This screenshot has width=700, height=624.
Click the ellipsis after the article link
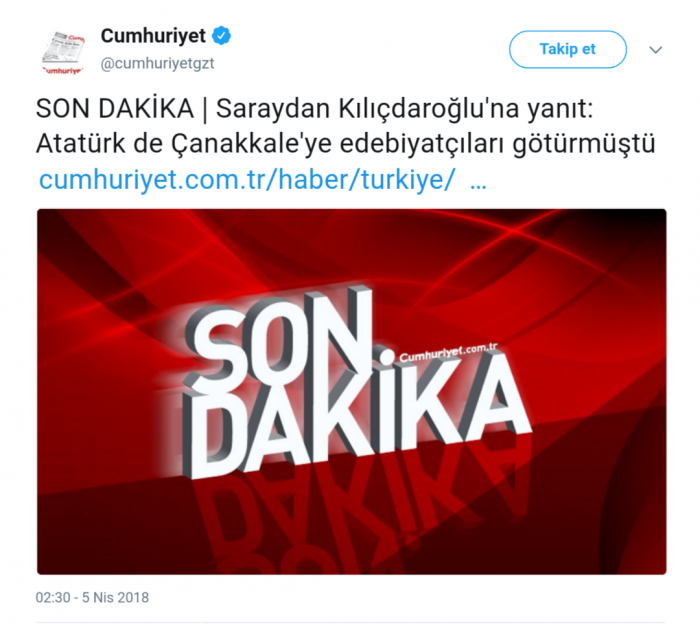coord(479,185)
